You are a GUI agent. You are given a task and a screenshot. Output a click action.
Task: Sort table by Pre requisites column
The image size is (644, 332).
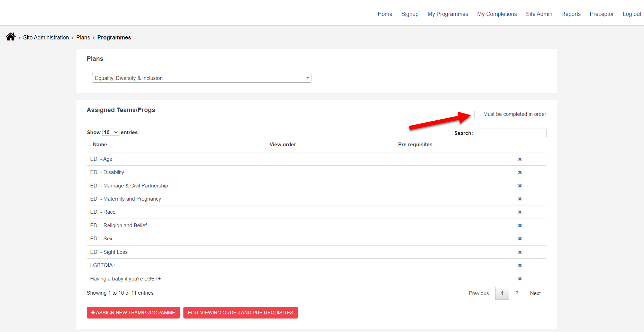415,145
